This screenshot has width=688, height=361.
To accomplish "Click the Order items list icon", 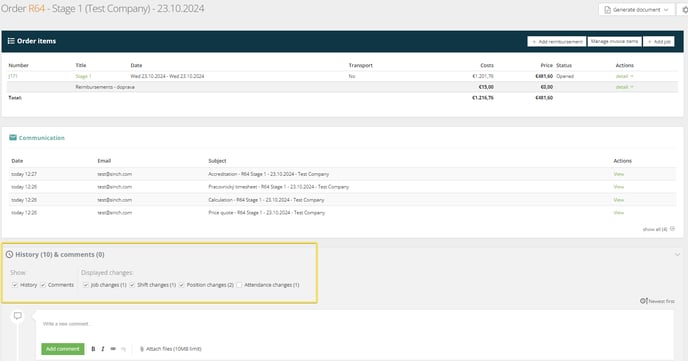I will (x=11, y=41).
